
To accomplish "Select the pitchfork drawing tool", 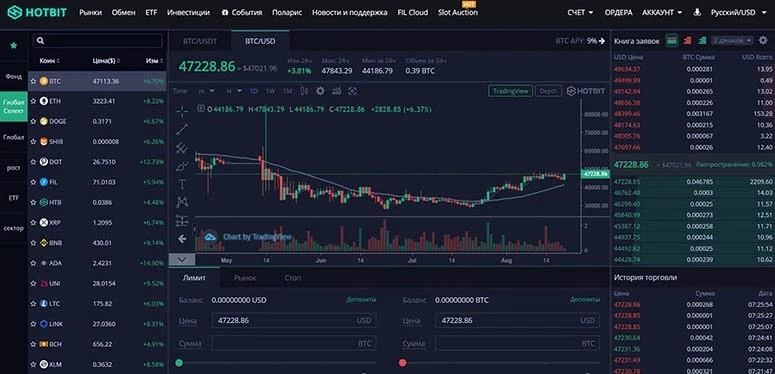I will coord(182,147).
